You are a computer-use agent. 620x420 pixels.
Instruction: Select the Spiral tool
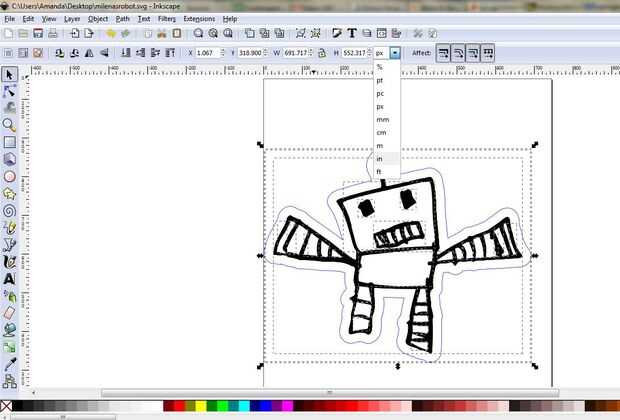click(9, 210)
